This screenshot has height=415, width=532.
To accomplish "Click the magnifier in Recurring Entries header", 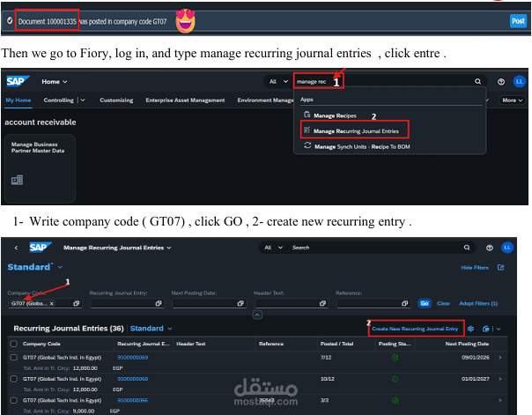I will [x=467, y=248].
